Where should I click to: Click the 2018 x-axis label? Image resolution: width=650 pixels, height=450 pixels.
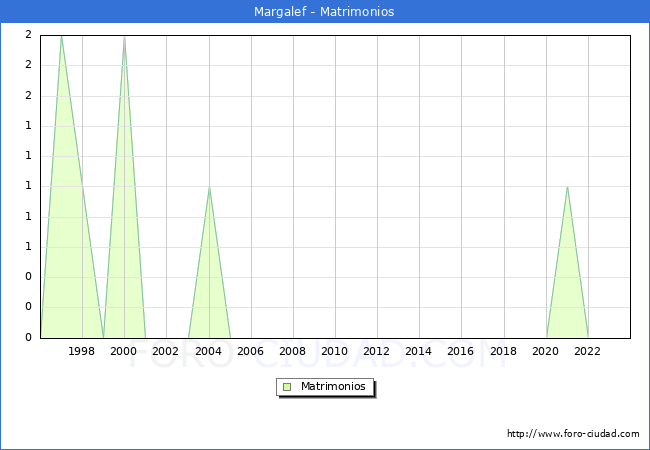[x=503, y=351]
